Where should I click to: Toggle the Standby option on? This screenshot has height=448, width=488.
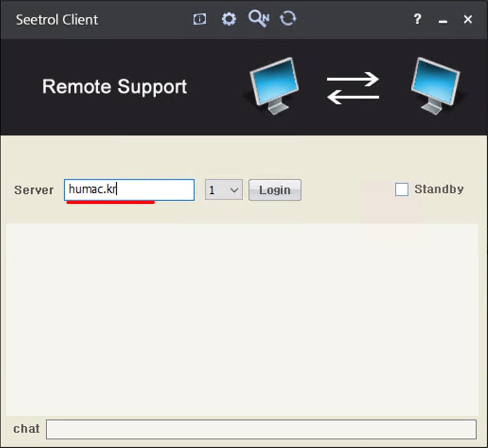[x=402, y=189]
